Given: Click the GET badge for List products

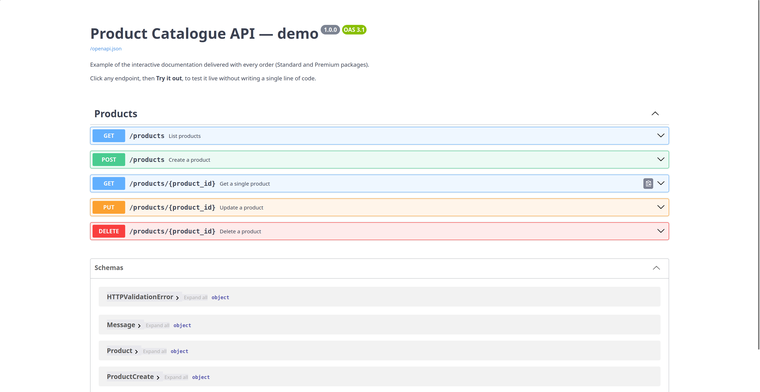Looking at the screenshot, I should coord(109,136).
